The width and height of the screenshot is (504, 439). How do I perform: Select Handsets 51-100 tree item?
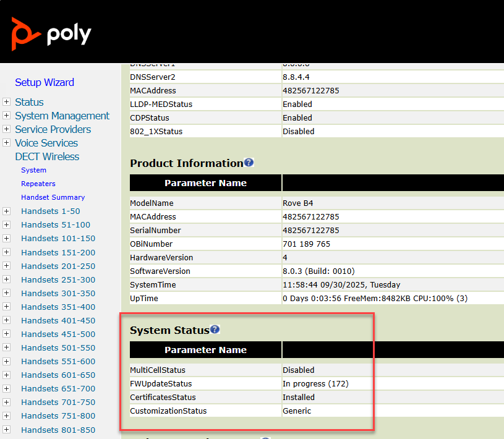56,225
